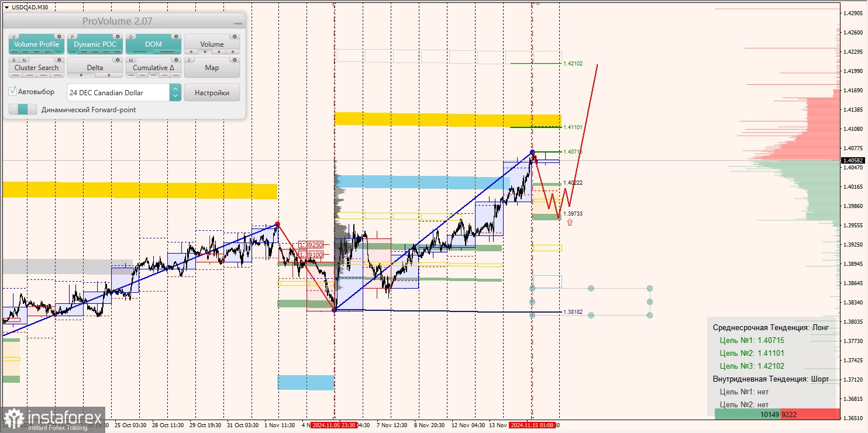Open DOM gear settings

pos(175,36)
